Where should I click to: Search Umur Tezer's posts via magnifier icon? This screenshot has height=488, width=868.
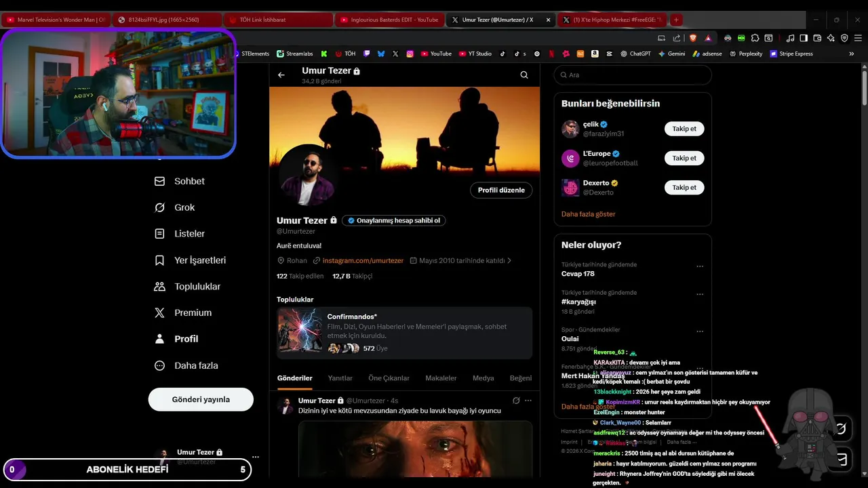click(524, 75)
